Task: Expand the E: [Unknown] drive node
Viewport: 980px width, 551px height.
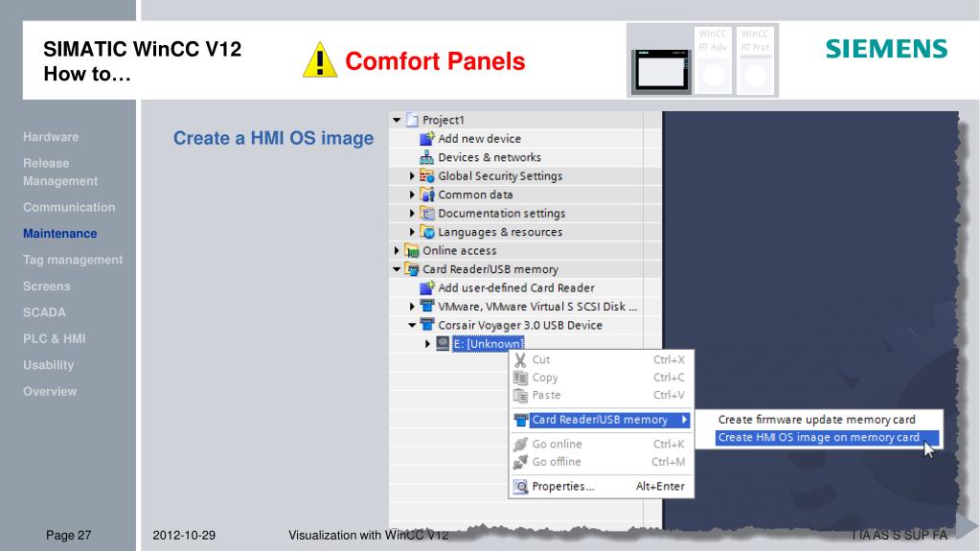Action: pyautogui.click(x=427, y=343)
